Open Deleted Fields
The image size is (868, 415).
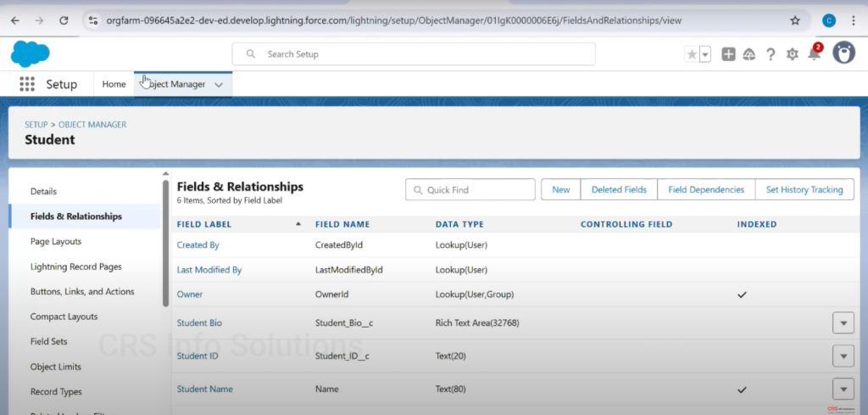619,189
